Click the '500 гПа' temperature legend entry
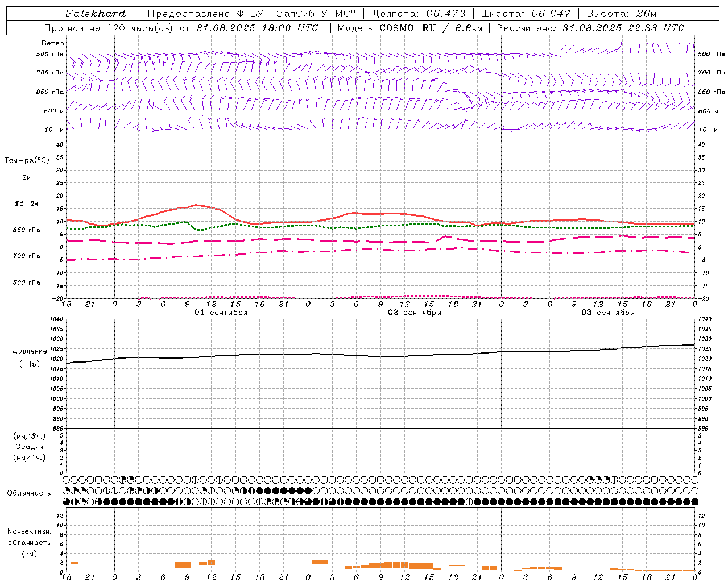This screenshot has width=728, height=582. 27,282
